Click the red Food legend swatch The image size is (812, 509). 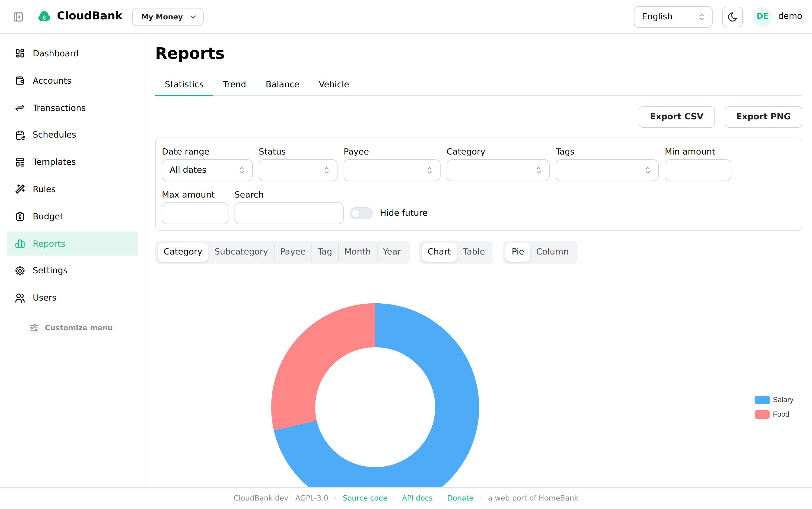click(x=762, y=414)
